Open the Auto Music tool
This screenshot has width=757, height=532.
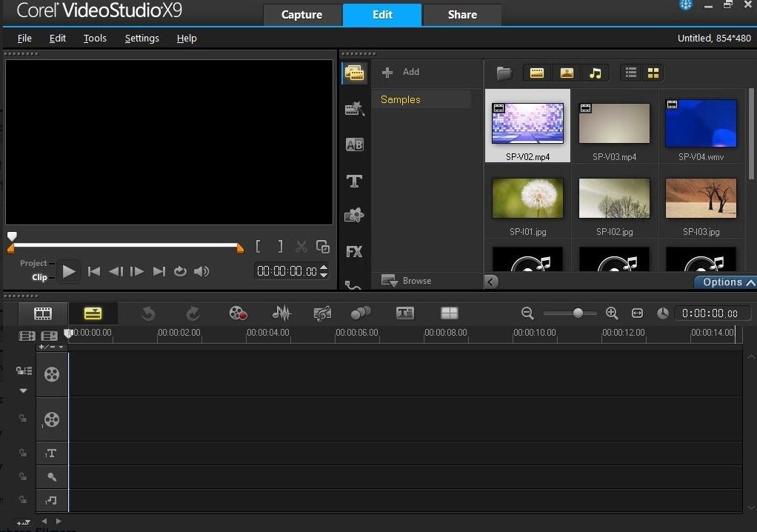322,313
